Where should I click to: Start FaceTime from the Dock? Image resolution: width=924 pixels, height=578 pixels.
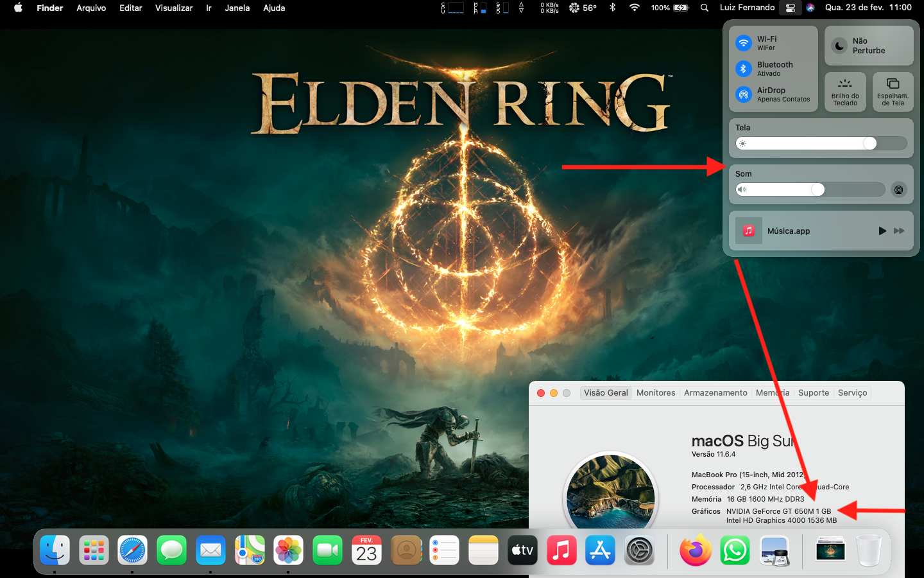click(327, 550)
